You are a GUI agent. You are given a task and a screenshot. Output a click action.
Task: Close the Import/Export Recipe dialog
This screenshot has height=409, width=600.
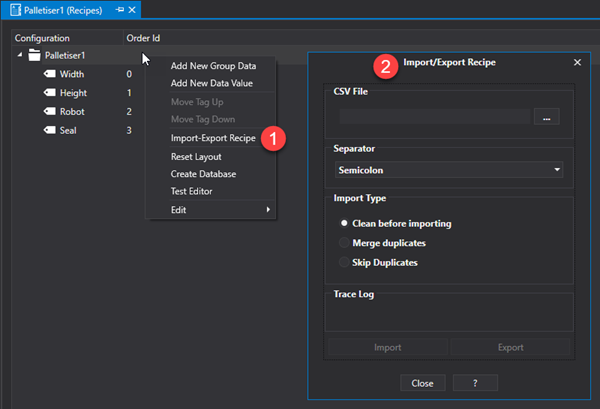pos(577,62)
